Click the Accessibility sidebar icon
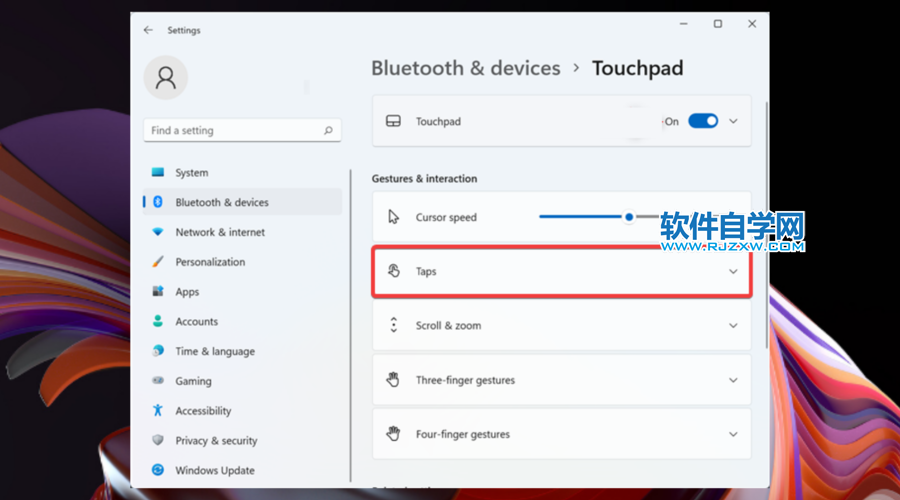 [x=158, y=410]
